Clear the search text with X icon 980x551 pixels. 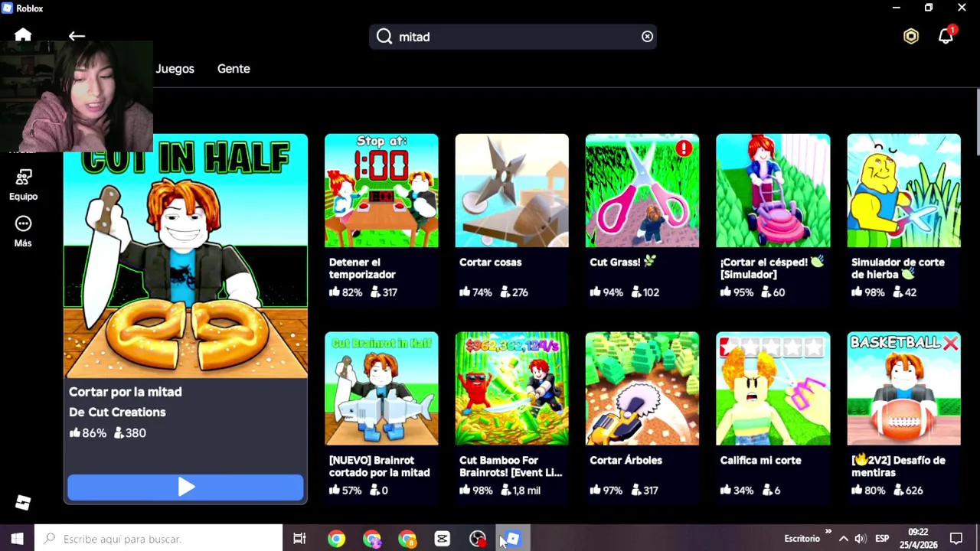[647, 37]
